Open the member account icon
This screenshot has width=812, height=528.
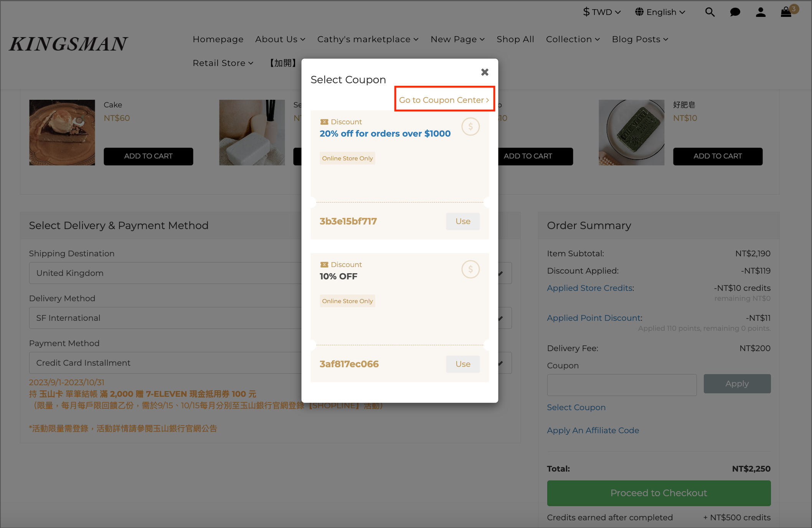761,12
